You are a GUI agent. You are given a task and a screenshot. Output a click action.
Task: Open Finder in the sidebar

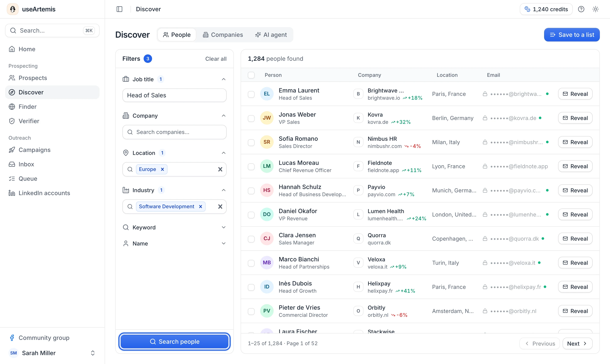(x=52, y=107)
